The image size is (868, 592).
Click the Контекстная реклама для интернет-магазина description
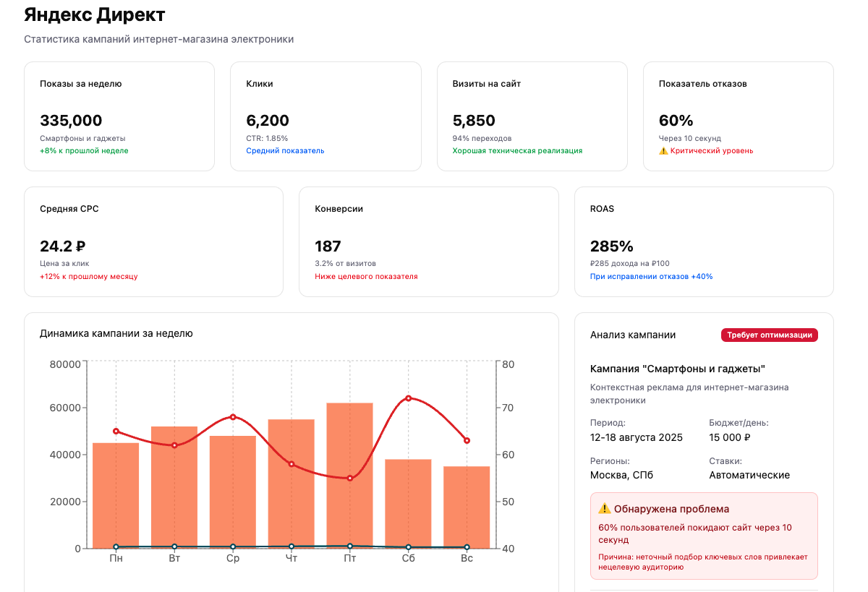[689, 394]
